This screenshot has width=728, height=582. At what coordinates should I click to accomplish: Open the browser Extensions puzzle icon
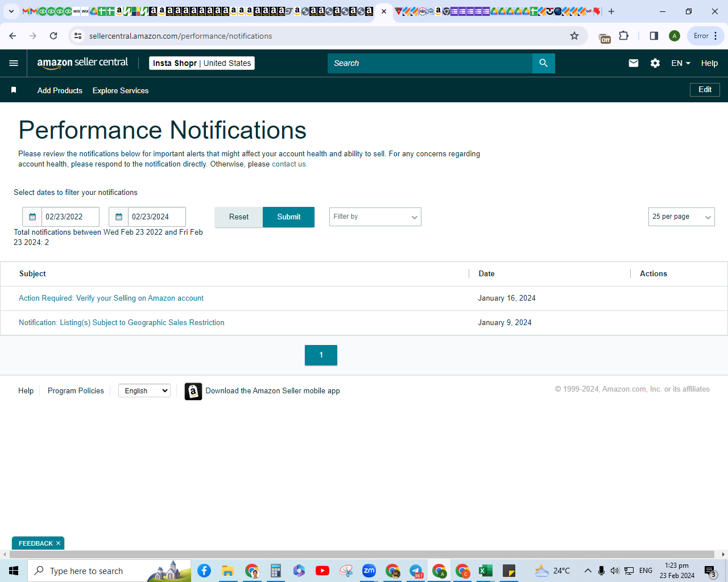pyautogui.click(x=624, y=36)
